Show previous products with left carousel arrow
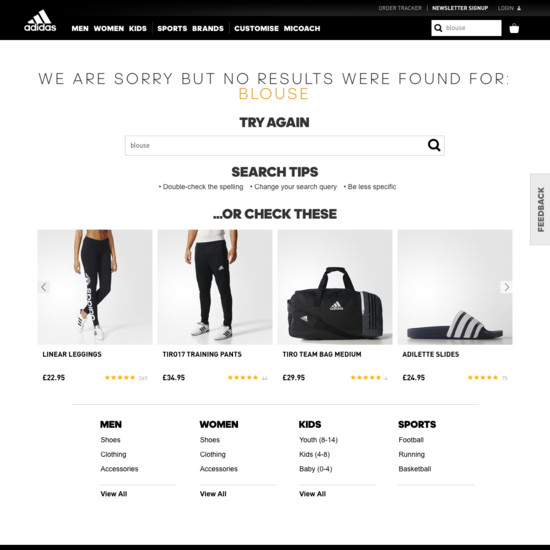This screenshot has height=550, width=550. coord(43,287)
